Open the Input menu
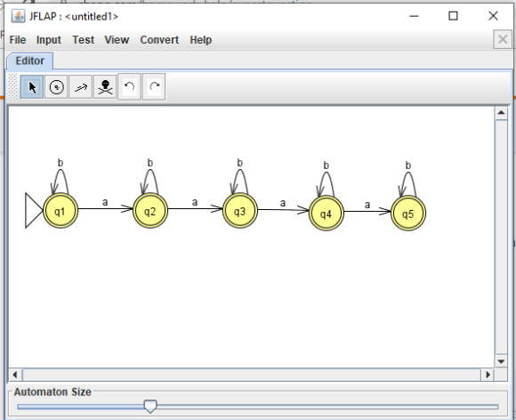 49,40
